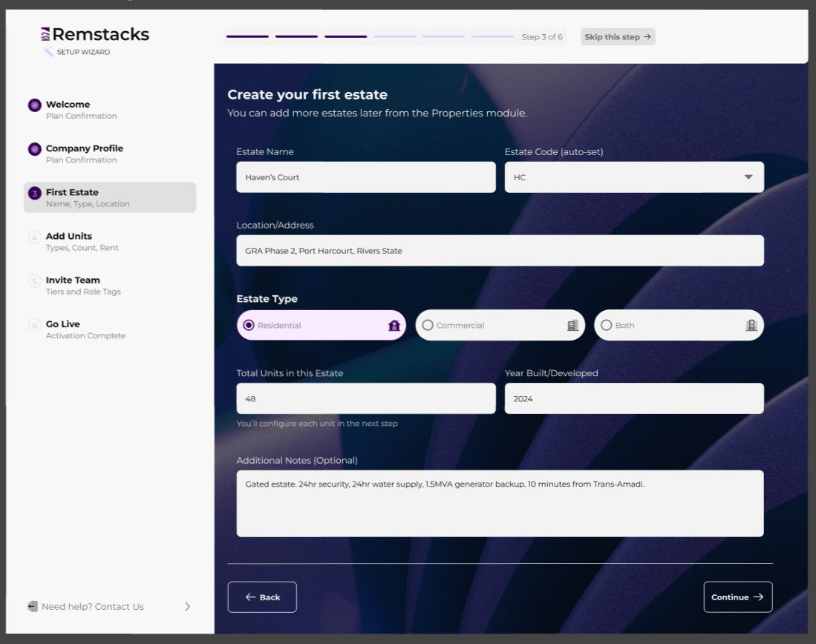This screenshot has width=816, height=644.
Task: Select the First Estate step
Action: (x=110, y=197)
